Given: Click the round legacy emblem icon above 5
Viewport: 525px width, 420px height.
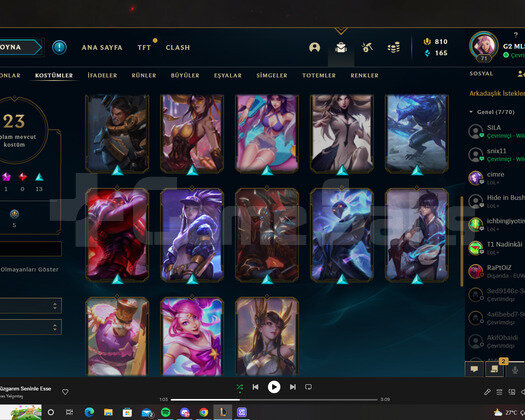Looking at the screenshot, I should [x=14, y=214].
